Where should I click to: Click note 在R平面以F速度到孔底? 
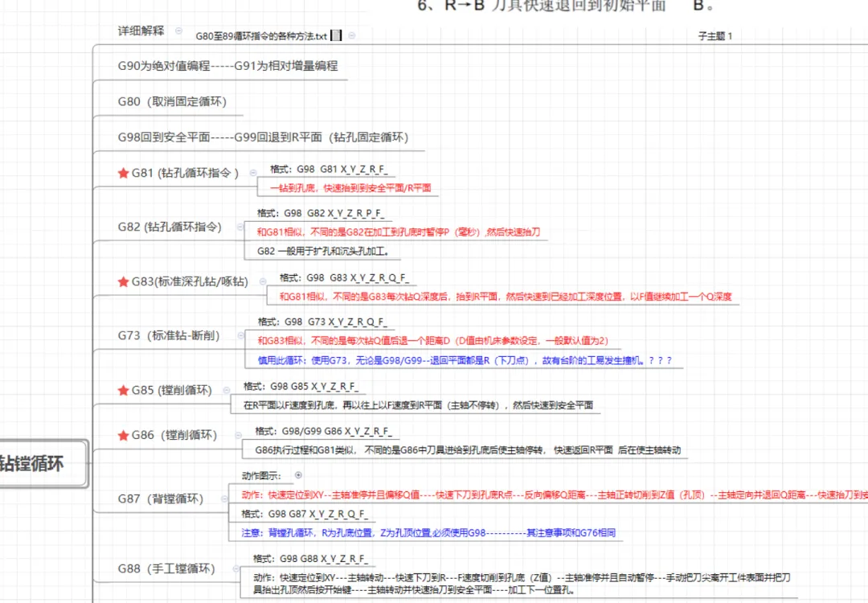pos(419,405)
